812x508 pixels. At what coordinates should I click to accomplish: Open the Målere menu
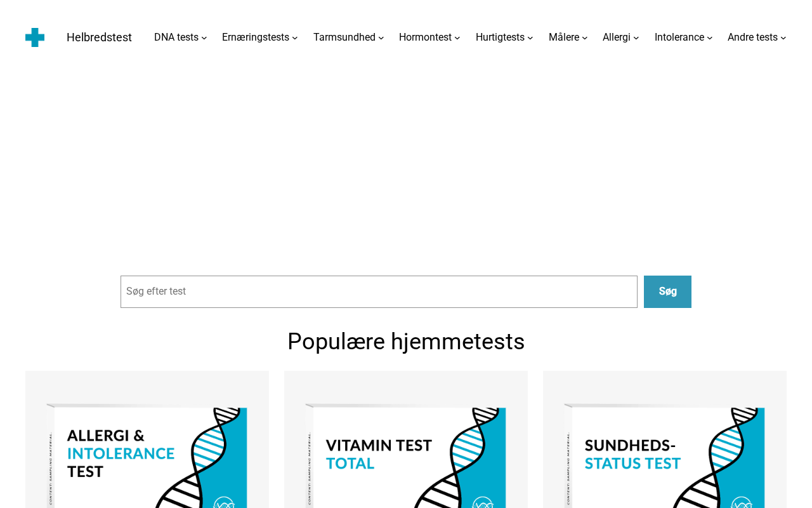coord(564,37)
